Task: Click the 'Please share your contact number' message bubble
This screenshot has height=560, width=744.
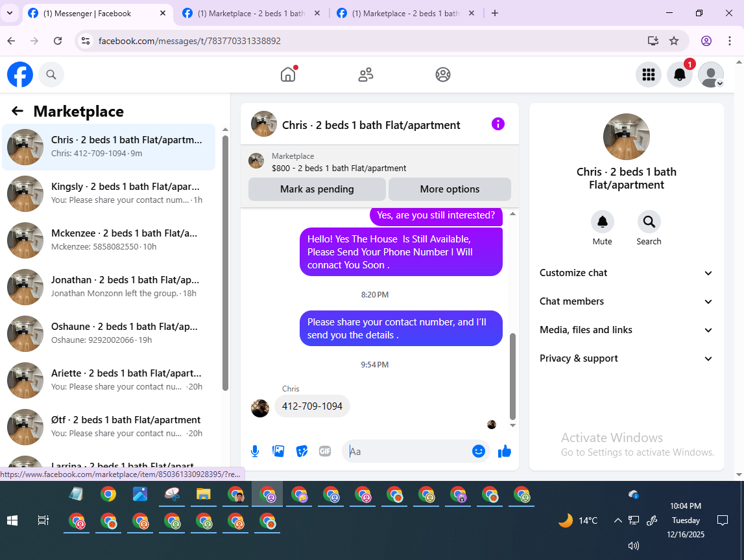Action: 401,328
